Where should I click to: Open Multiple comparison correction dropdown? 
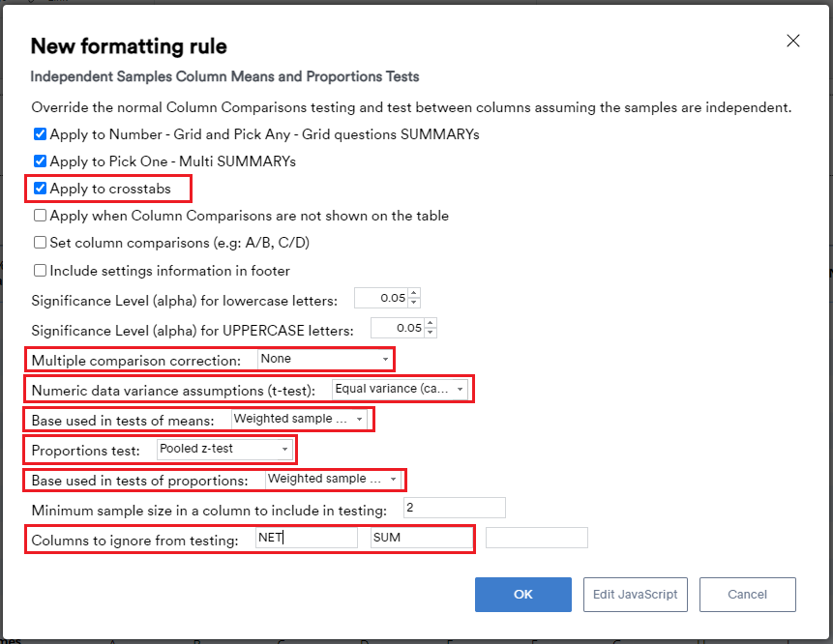325,359
